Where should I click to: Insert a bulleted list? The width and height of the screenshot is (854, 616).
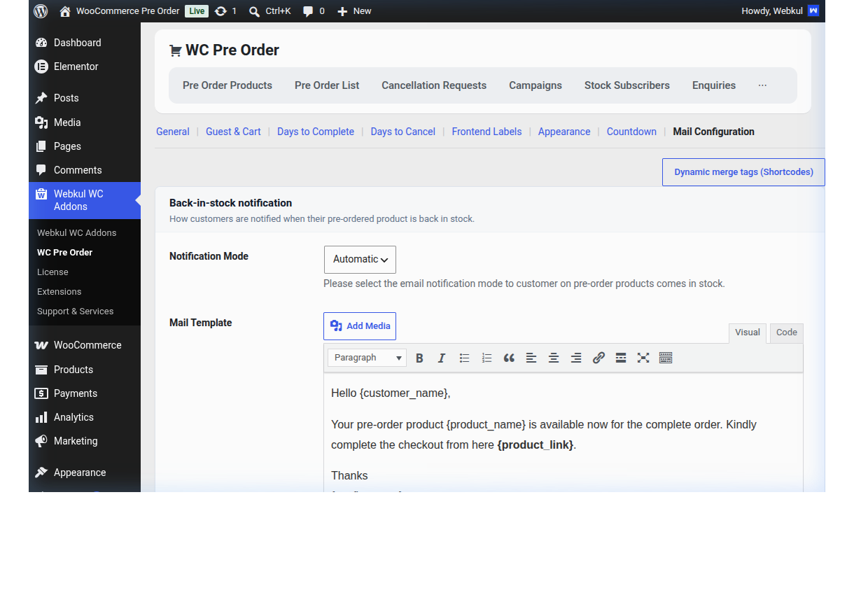click(464, 358)
